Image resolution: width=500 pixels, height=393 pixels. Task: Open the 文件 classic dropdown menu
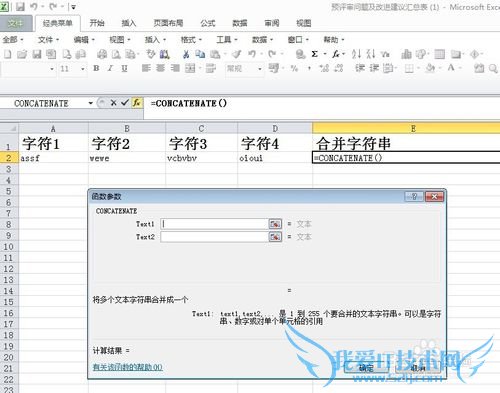(x=48, y=40)
